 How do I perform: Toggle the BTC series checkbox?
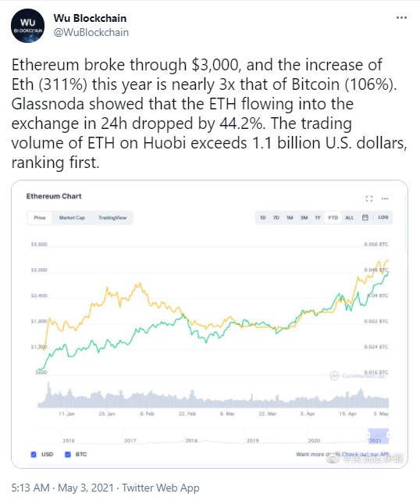pos(68,455)
